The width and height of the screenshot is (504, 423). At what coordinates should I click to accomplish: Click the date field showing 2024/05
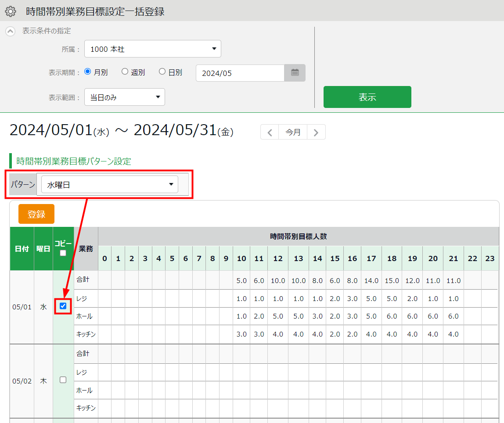click(240, 73)
